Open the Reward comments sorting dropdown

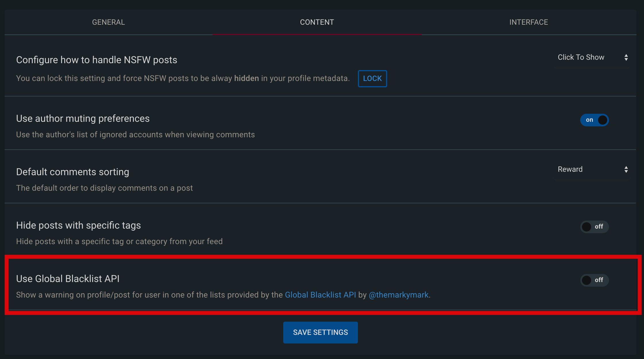coord(592,169)
